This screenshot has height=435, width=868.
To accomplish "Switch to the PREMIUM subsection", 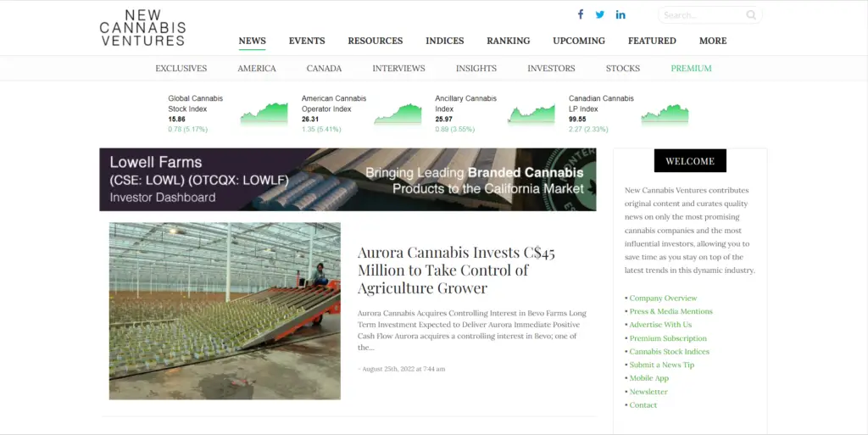I will [x=691, y=69].
